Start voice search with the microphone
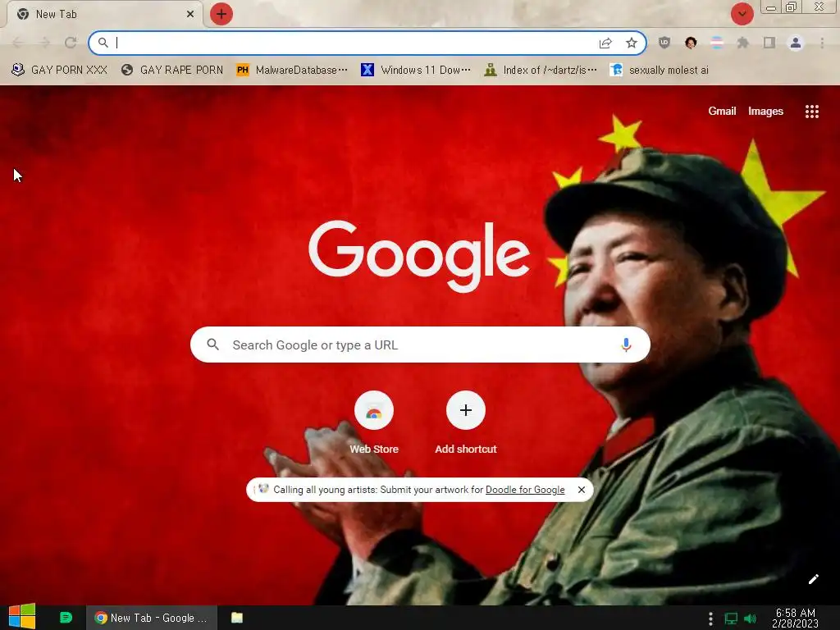This screenshot has width=840, height=630. [626, 345]
